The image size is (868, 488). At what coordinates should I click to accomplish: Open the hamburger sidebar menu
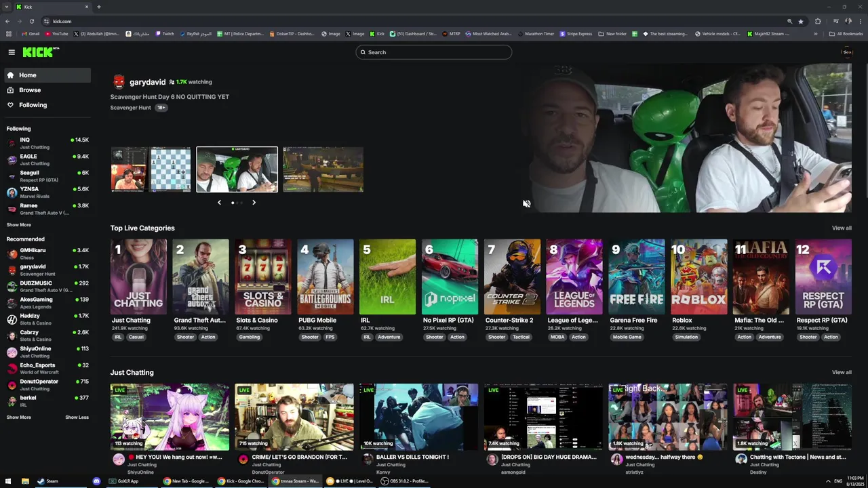(x=12, y=52)
